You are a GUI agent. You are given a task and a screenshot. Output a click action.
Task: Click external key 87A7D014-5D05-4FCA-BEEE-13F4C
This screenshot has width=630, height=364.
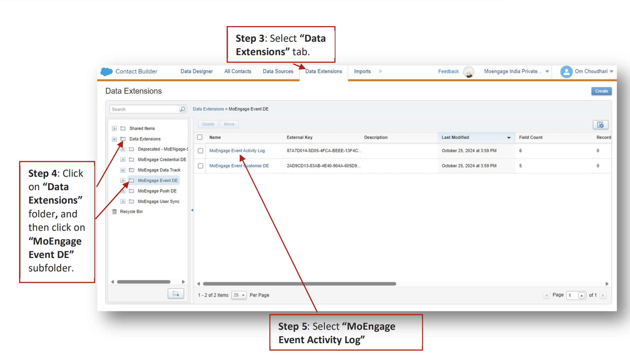(324, 151)
